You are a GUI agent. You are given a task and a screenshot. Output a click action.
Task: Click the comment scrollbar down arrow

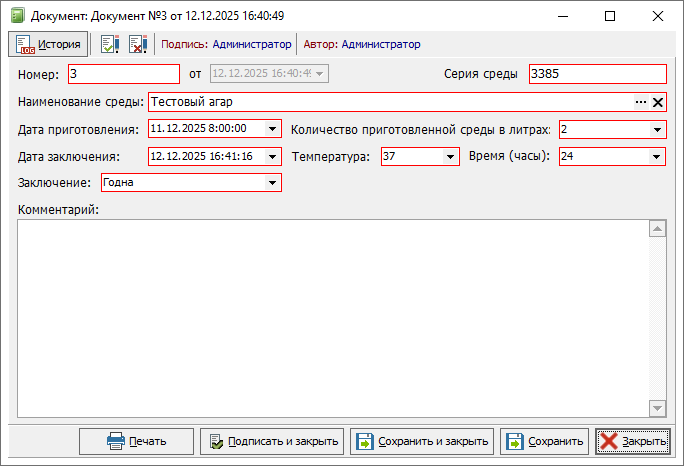point(657,408)
